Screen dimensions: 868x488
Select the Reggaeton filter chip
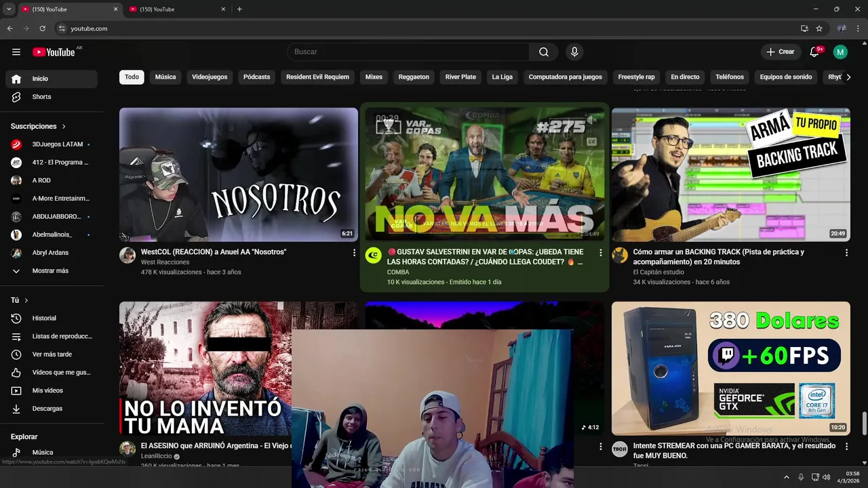coord(414,77)
